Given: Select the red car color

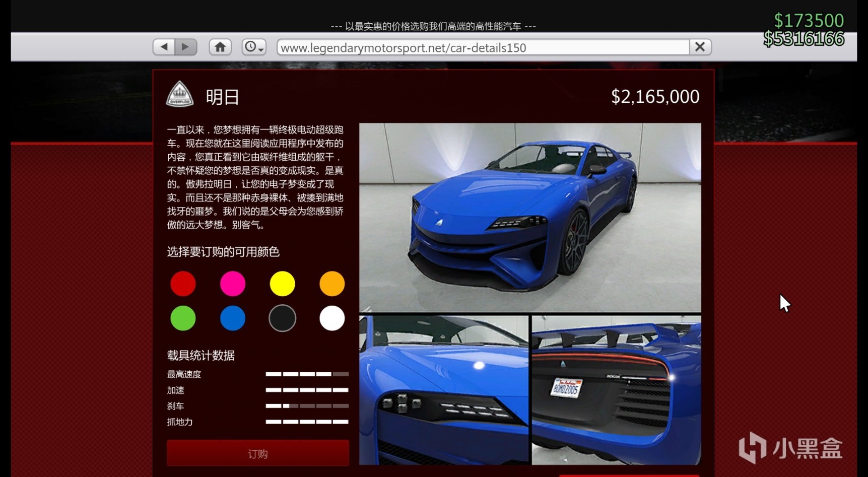Looking at the screenshot, I should [x=183, y=284].
